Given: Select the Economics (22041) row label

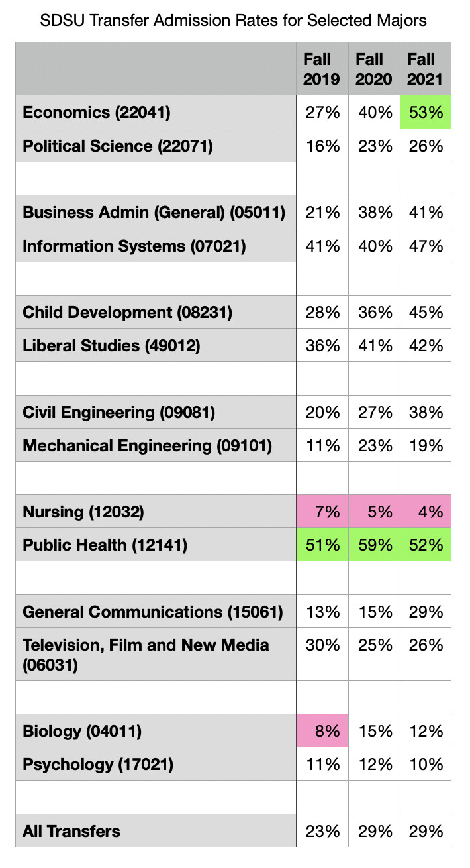Looking at the screenshot, I should pos(97,112).
